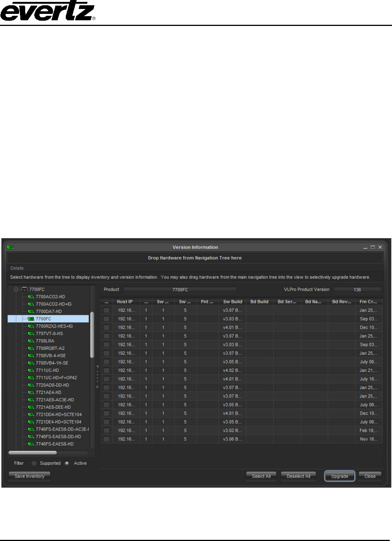Tick the checkbox in the Feb 19 row
This screenshot has height=541, width=392.
107,431
